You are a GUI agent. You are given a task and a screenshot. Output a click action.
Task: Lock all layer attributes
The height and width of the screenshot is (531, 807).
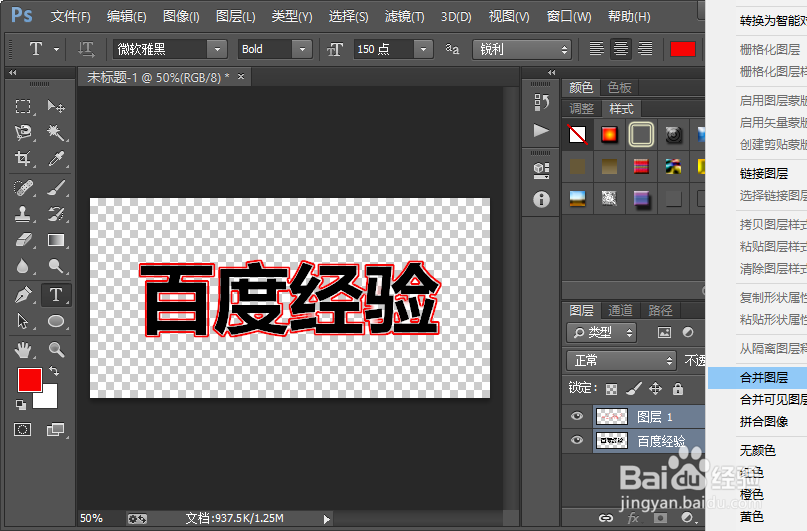[x=678, y=389]
